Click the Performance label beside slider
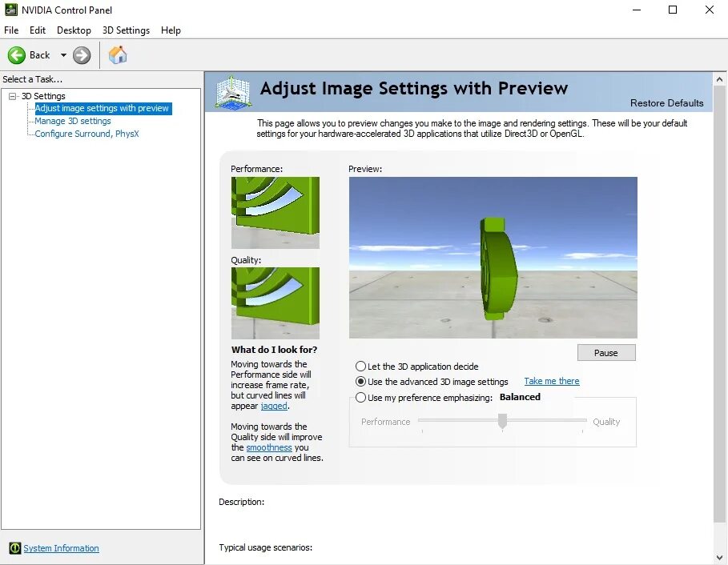Screen dimensions: 728x565 [x=386, y=422]
